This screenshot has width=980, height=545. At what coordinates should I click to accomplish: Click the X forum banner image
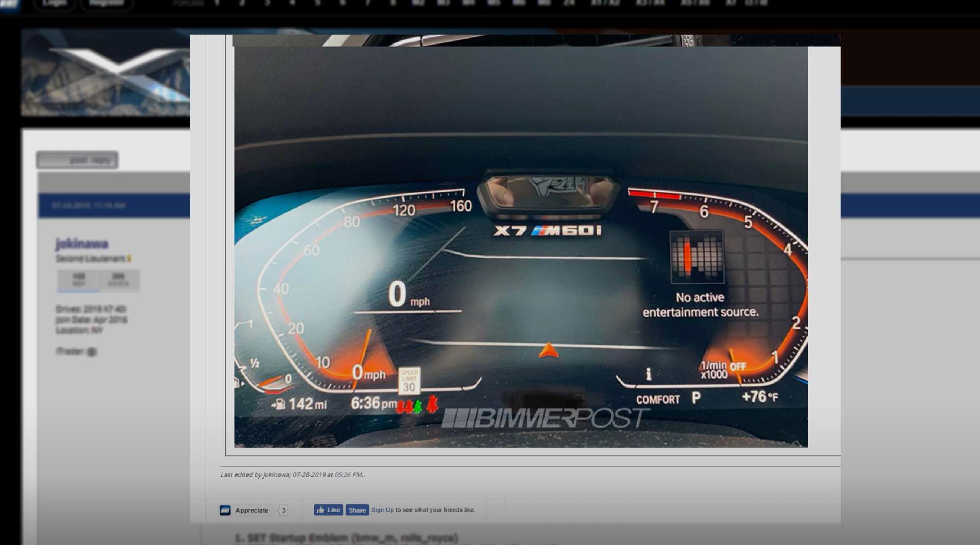106,72
